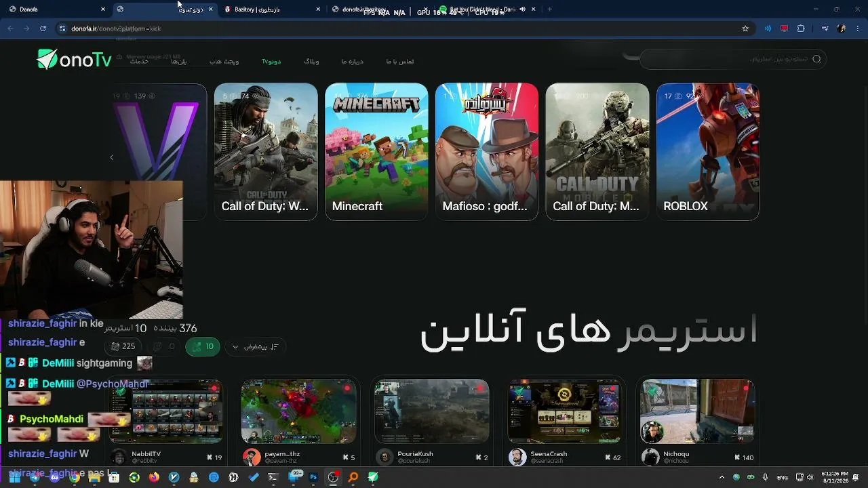Open the وبلاگ (blog) menu item

tap(311, 62)
